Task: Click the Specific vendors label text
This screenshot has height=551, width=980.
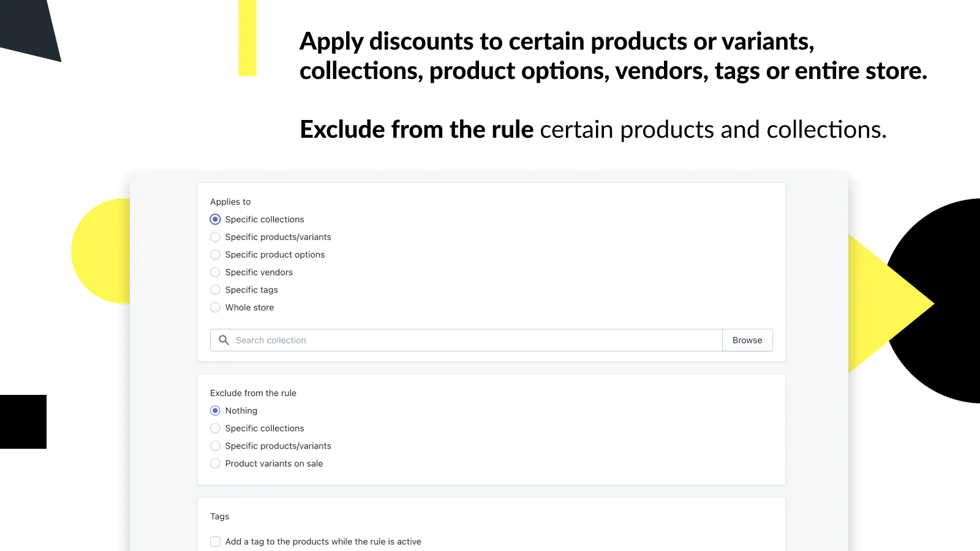Action: point(259,272)
